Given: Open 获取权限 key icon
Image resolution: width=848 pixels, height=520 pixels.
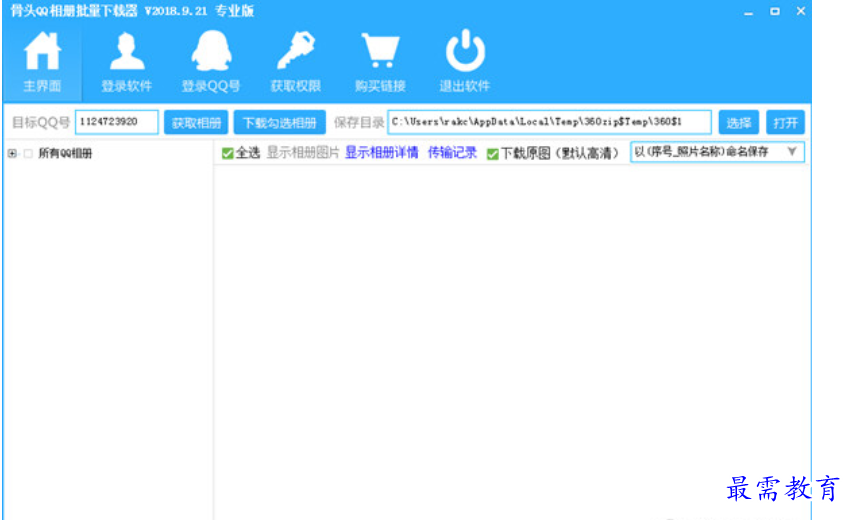Looking at the screenshot, I should click(296, 51).
